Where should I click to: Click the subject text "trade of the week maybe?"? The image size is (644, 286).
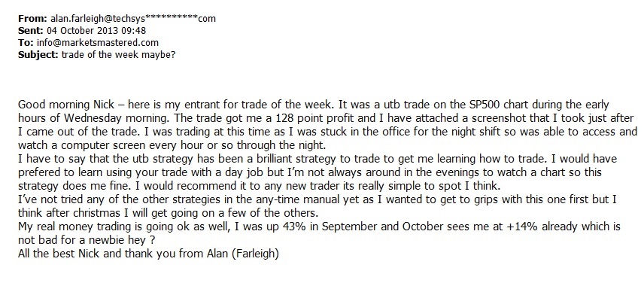coord(118,55)
